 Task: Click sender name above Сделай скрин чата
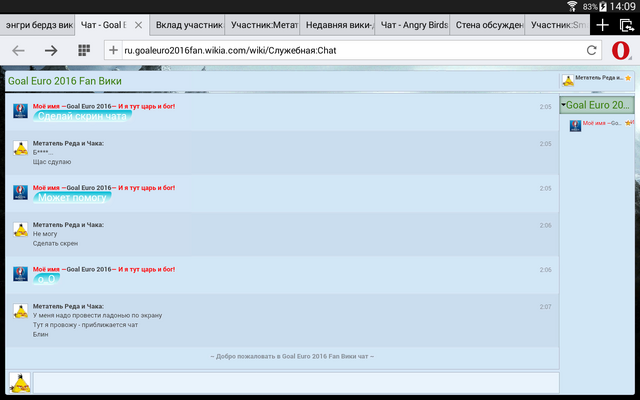(104, 106)
